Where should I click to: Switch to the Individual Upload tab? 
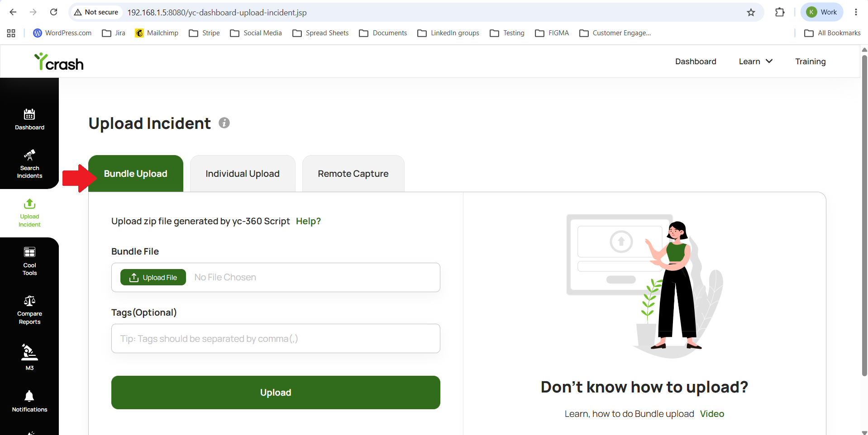243,174
